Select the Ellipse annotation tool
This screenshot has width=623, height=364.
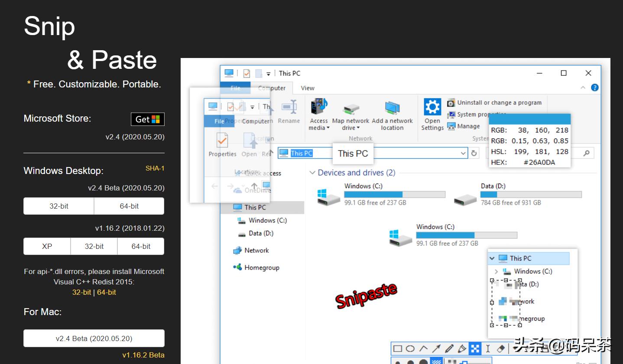[410, 348]
